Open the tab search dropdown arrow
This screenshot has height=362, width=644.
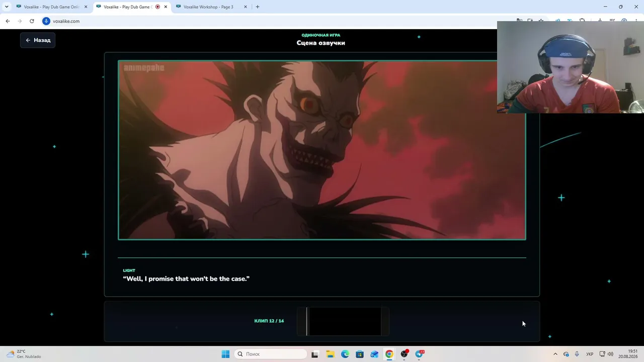tap(7, 7)
